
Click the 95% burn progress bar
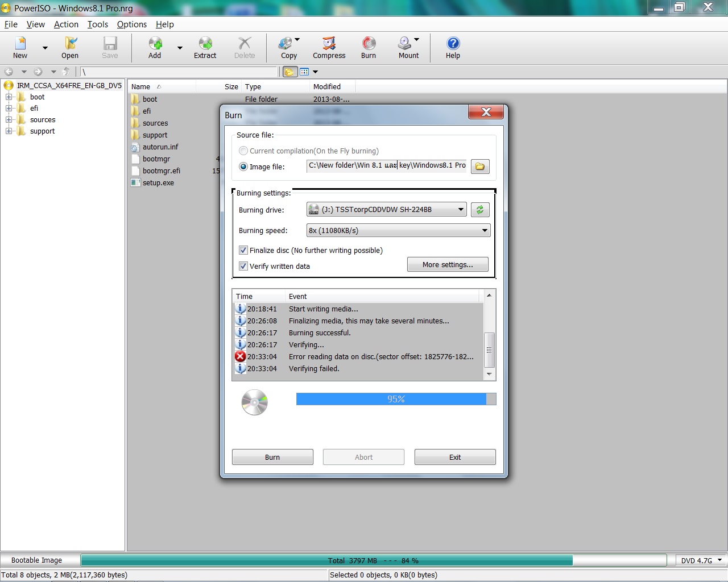coord(396,399)
